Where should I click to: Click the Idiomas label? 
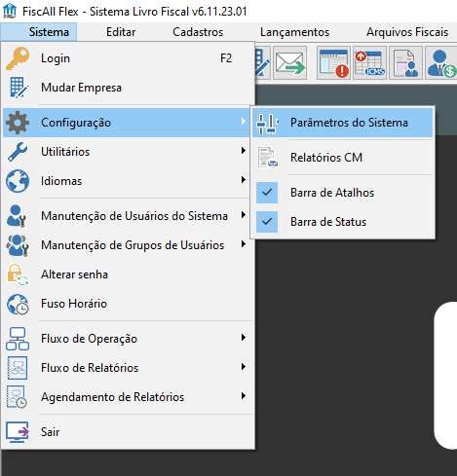[61, 181]
